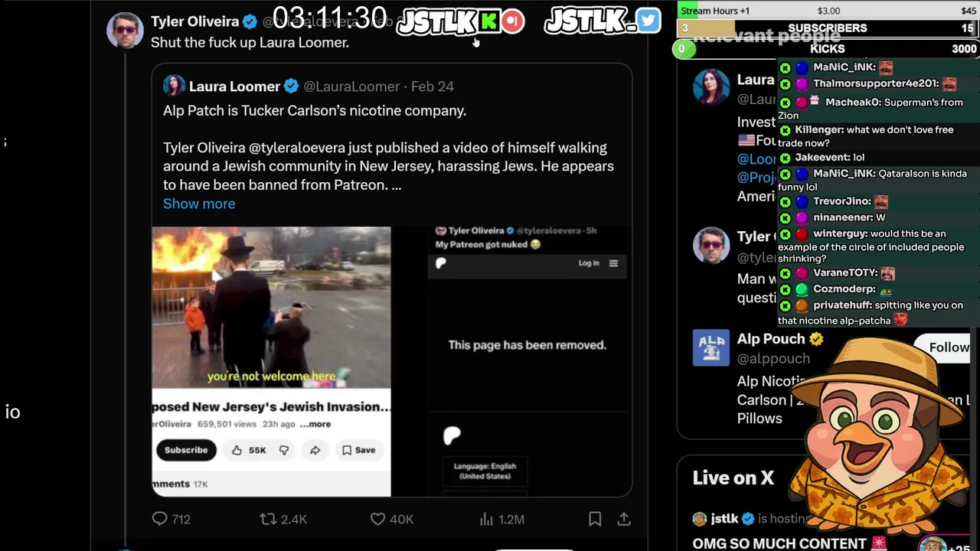
Task: Click the Log in link on Patreon screenshot
Action: tap(589, 263)
